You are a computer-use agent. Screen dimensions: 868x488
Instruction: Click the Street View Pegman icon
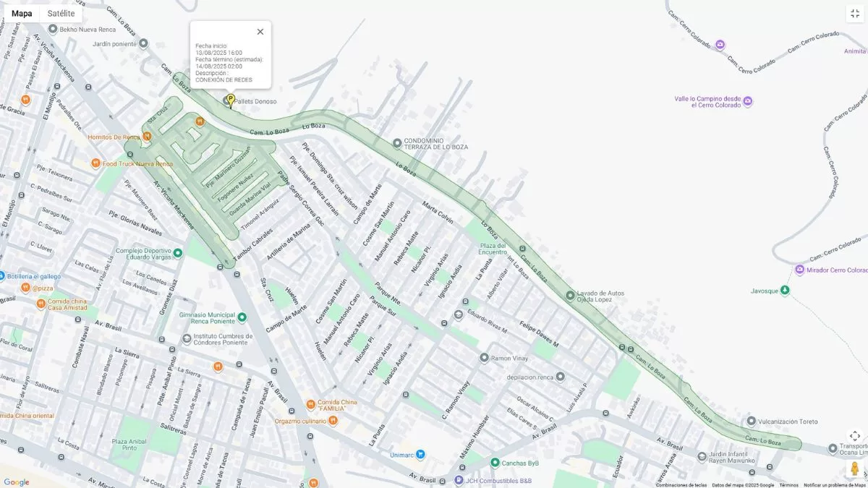pyautogui.click(x=854, y=468)
